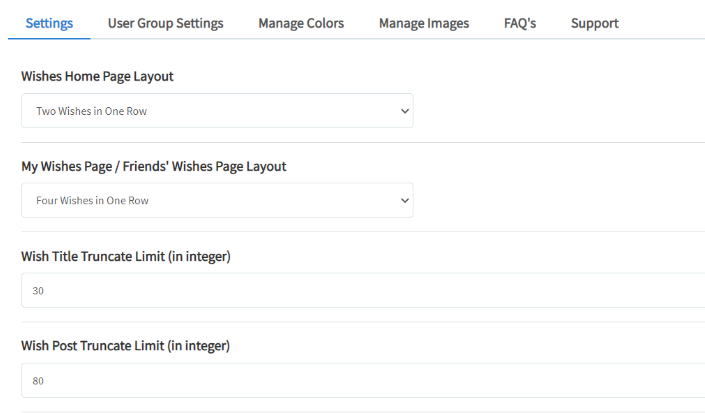705x413 pixels.
Task: View the FAQ's tab
Action: click(520, 23)
